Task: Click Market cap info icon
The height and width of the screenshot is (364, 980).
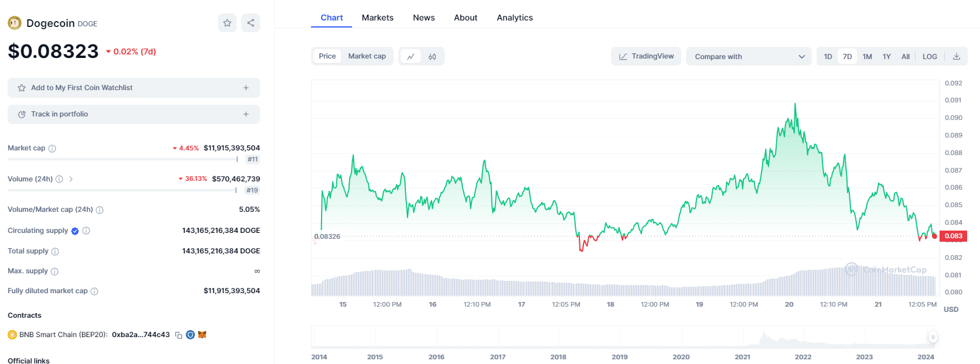Action: (x=52, y=149)
